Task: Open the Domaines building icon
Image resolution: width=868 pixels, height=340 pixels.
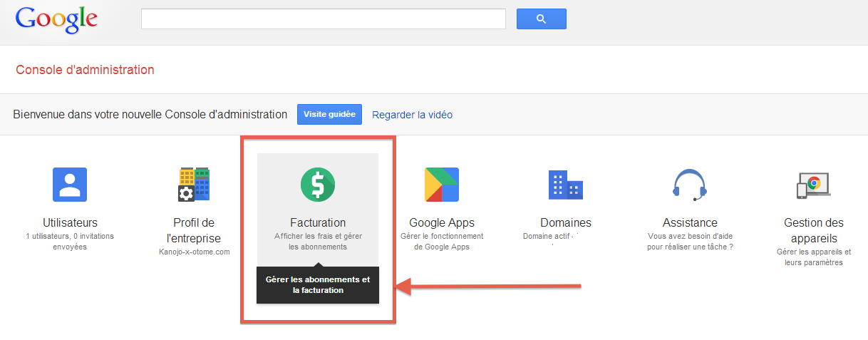Action: click(x=566, y=185)
